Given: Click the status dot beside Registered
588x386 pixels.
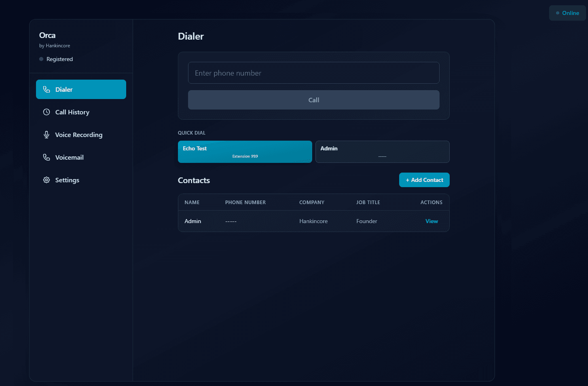Looking at the screenshot, I should pos(41,59).
